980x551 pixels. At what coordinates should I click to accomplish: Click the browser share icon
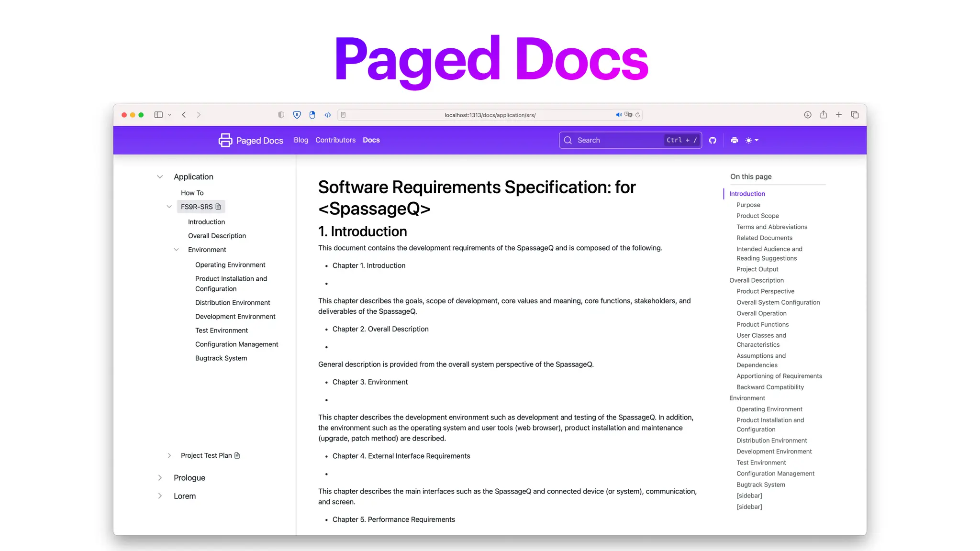[x=824, y=115]
